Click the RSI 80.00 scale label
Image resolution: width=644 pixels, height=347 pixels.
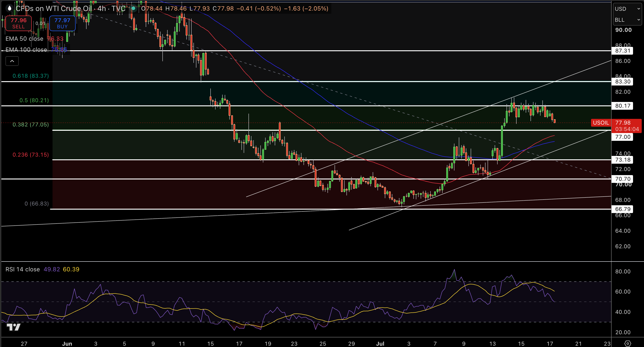click(x=623, y=271)
